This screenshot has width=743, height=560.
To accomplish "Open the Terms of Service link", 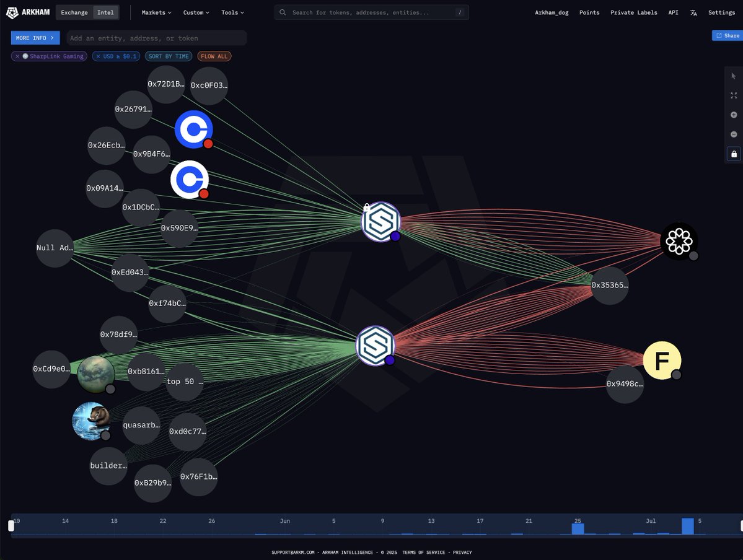I will click(x=424, y=553).
